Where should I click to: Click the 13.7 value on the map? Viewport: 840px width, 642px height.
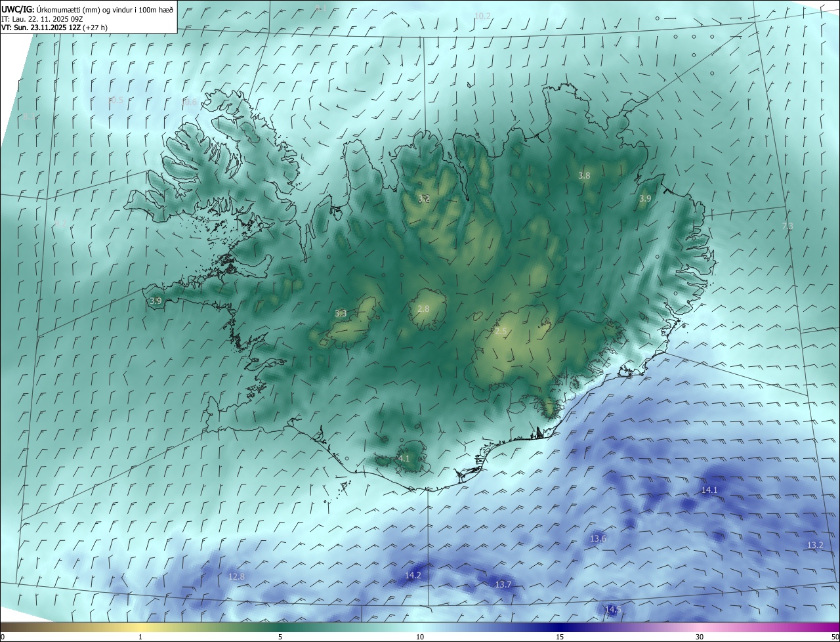(x=503, y=584)
